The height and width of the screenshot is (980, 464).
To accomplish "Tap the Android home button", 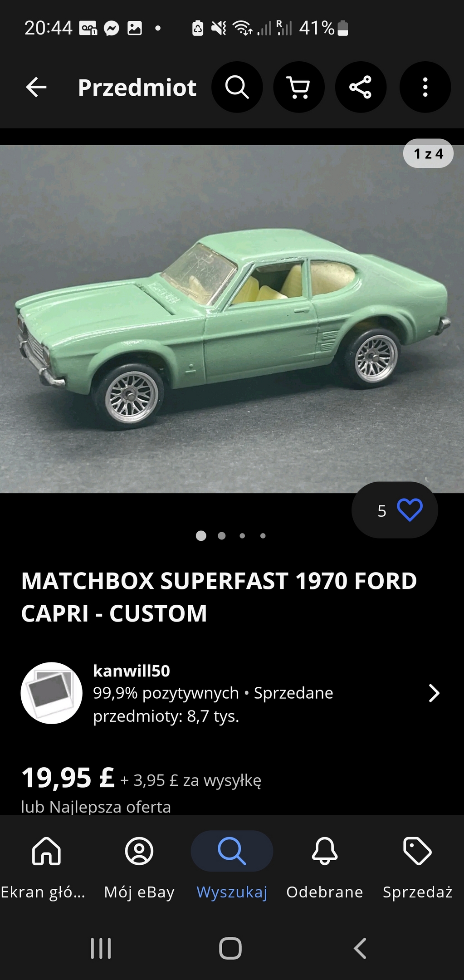I will click(230, 948).
